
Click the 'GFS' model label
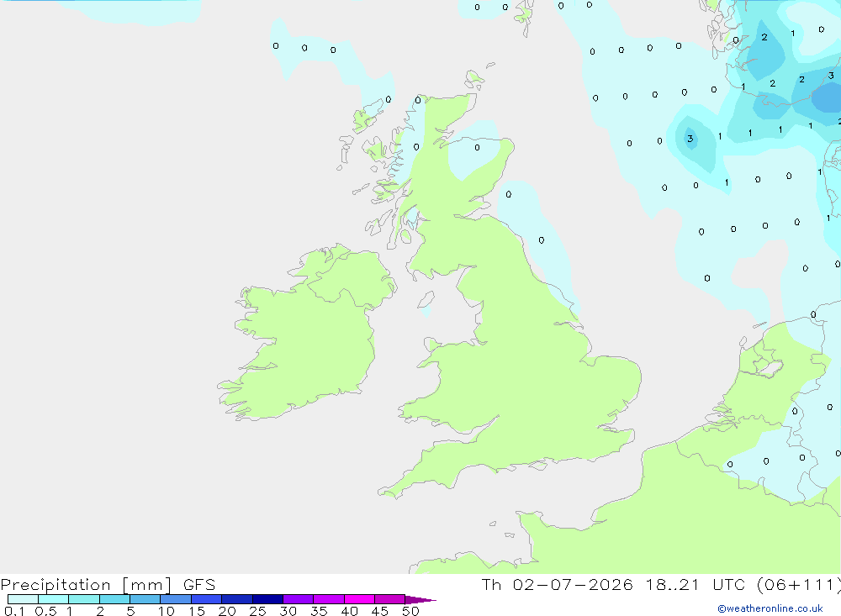click(199, 584)
